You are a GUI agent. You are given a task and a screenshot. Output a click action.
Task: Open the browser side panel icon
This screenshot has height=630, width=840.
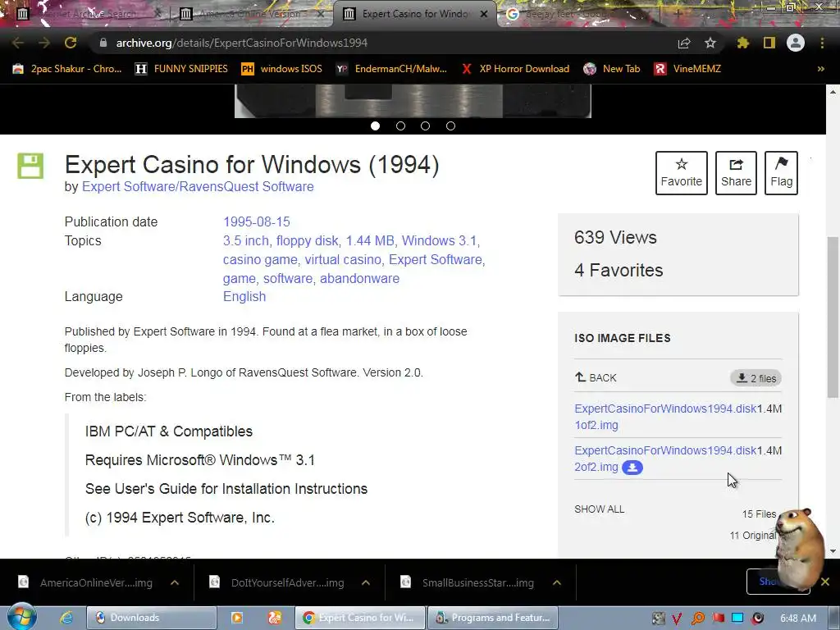pos(769,43)
